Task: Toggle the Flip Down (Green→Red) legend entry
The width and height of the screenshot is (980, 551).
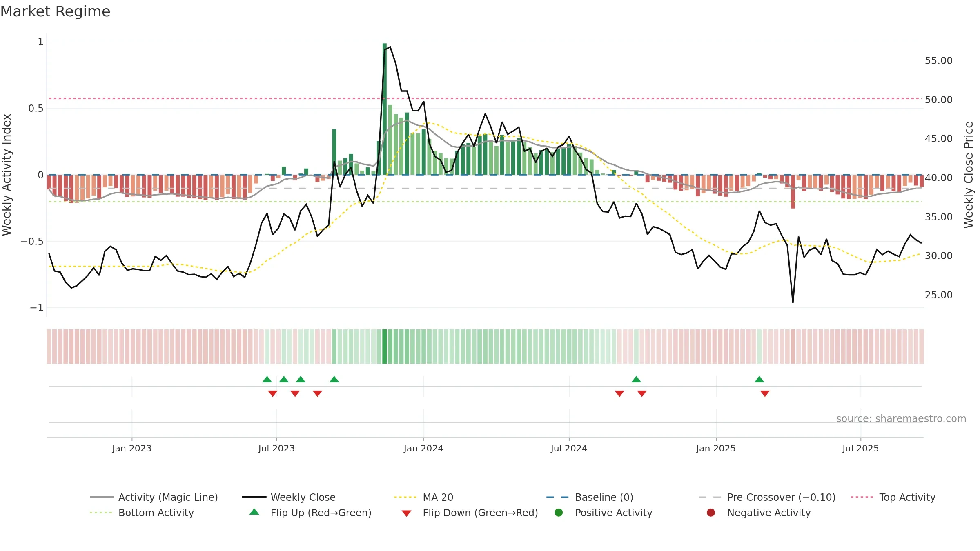Action: point(470,513)
